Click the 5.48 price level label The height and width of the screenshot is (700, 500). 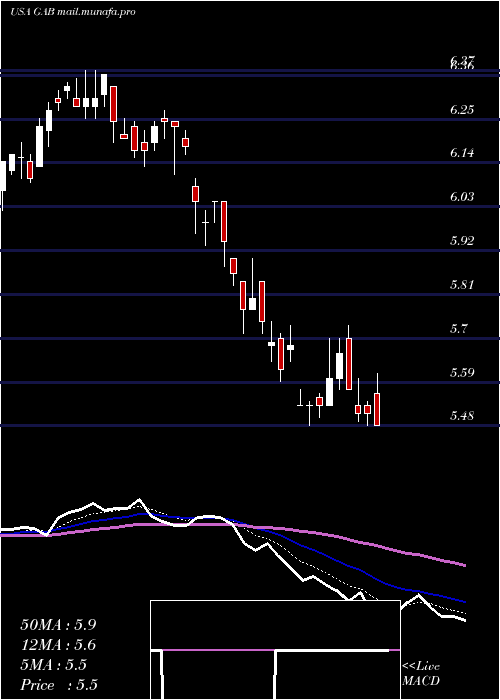click(x=462, y=416)
